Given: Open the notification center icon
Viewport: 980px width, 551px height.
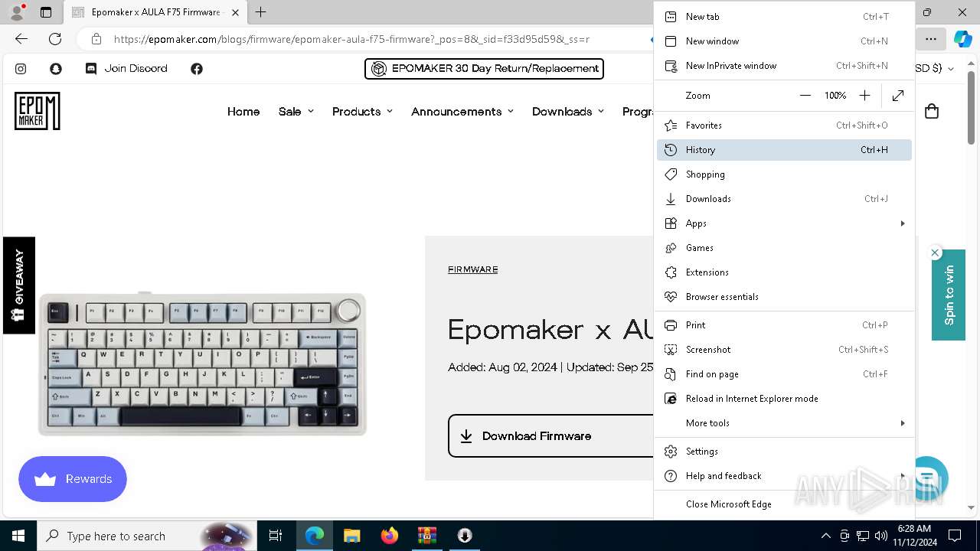Looking at the screenshot, I should 955,536.
